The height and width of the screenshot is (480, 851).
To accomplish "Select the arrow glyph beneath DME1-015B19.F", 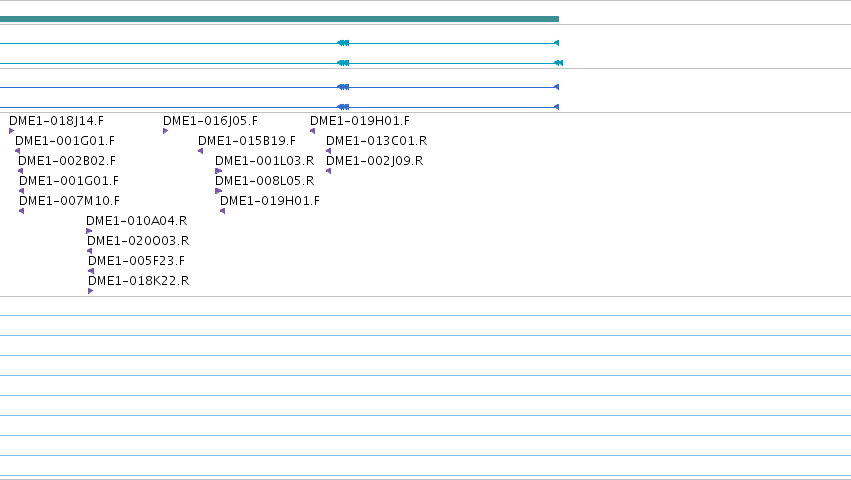I will tap(201, 151).
